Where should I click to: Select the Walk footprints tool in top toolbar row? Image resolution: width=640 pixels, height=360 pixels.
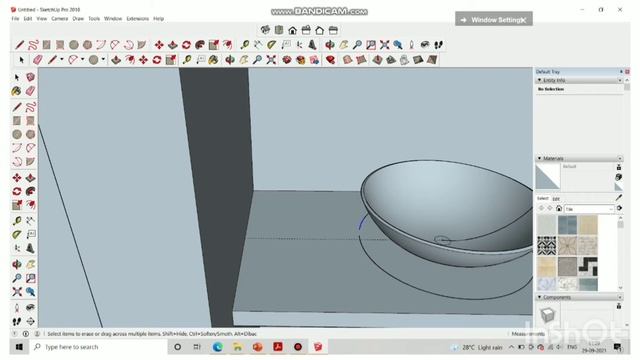[x=438, y=45]
